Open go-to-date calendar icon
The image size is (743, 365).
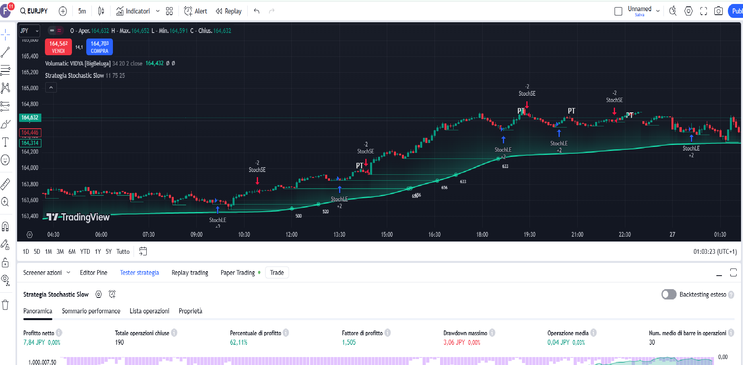(143, 252)
